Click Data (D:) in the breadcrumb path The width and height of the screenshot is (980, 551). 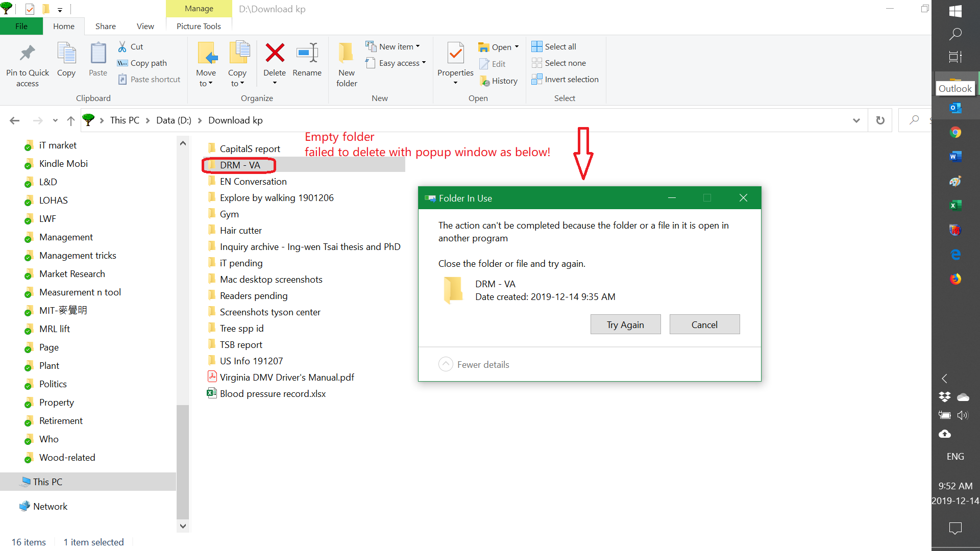pyautogui.click(x=174, y=120)
